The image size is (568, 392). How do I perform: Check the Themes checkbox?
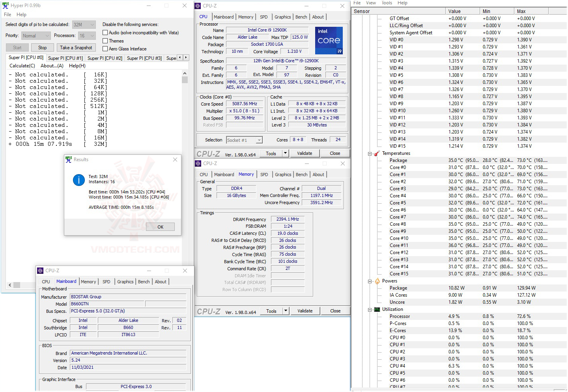point(105,41)
